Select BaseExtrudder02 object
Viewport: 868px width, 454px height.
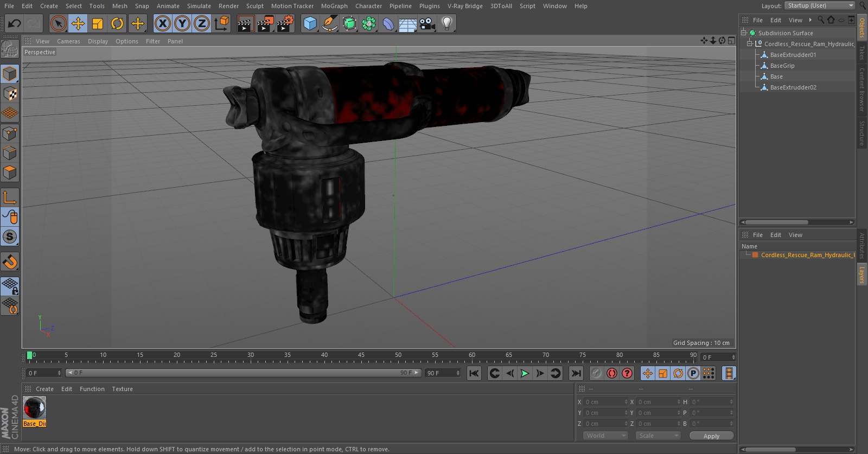793,87
